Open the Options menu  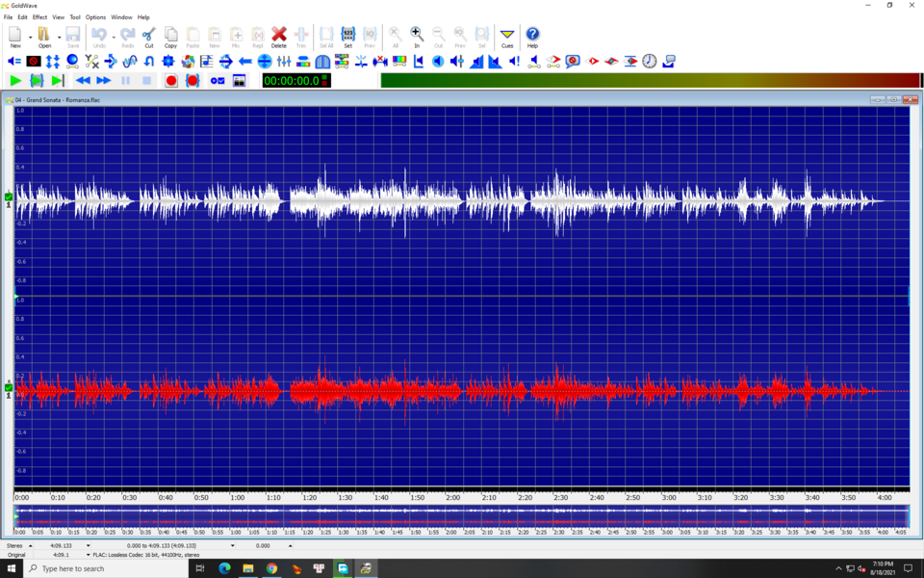pos(95,17)
